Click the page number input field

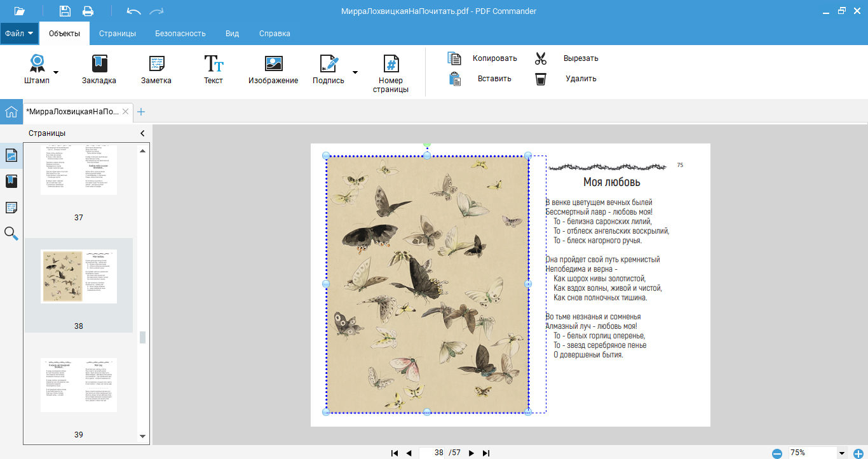433,453
